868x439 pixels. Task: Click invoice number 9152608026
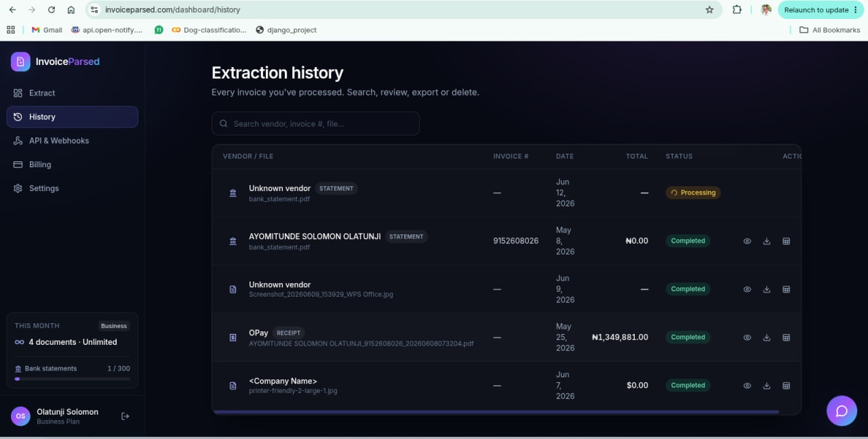[516, 241]
